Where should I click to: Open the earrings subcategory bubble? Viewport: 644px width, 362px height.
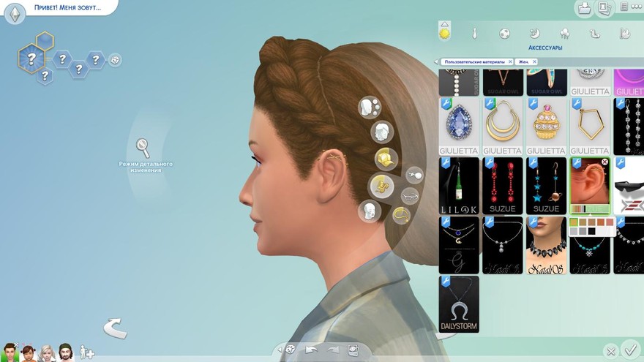tap(414, 176)
